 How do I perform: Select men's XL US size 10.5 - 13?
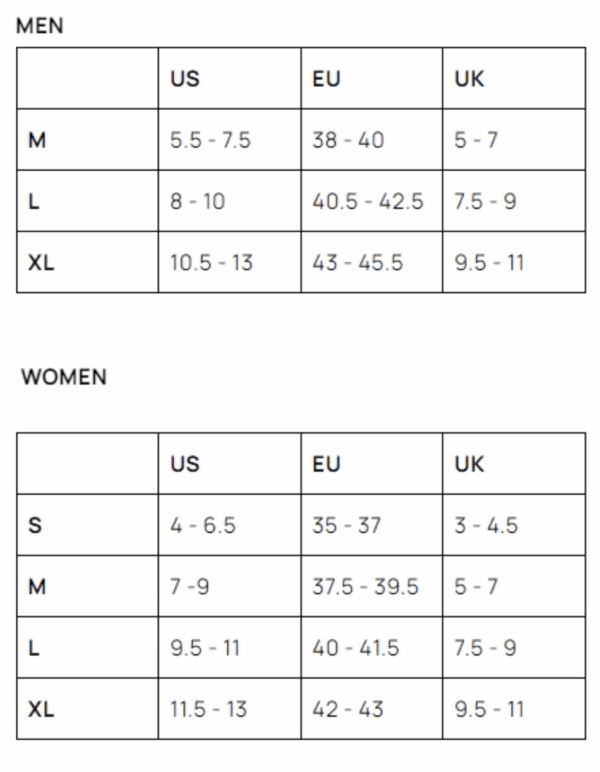click(x=211, y=263)
